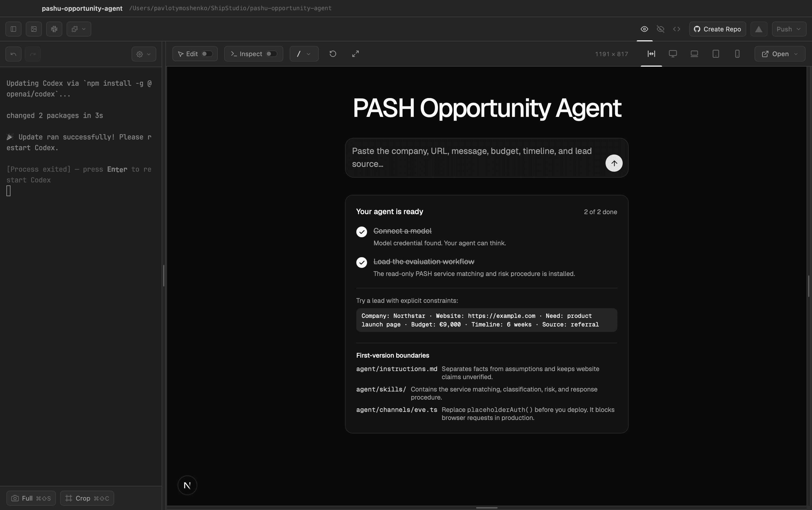This screenshot has width=812, height=510.
Task: Click the PASH Opportunity Agent title
Action: click(487, 108)
